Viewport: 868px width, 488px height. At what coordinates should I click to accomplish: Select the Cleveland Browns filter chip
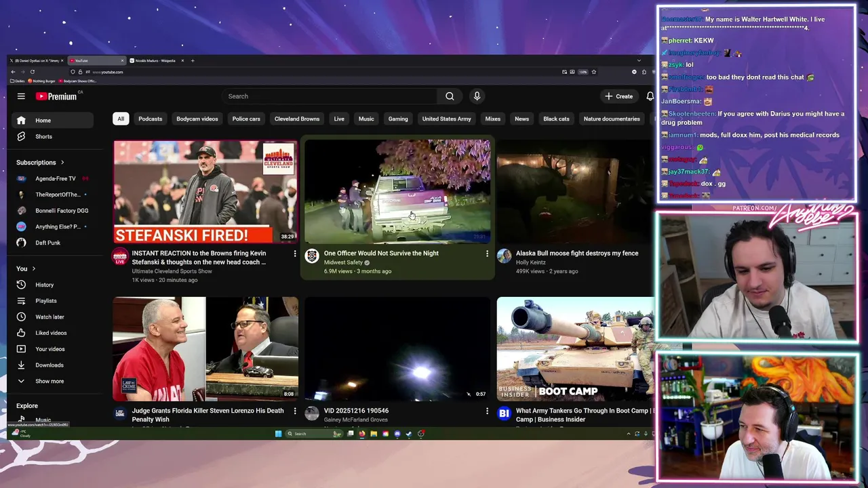(297, 119)
